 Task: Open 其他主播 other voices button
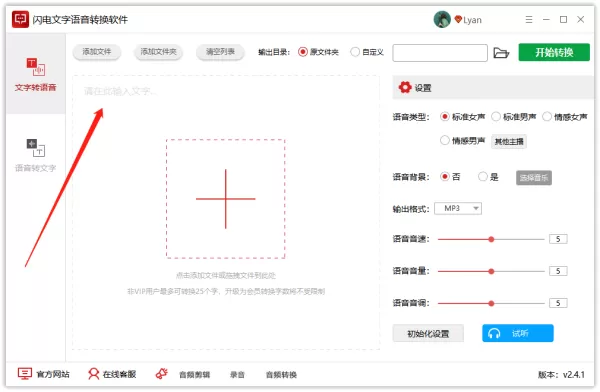[x=509, y=141]
